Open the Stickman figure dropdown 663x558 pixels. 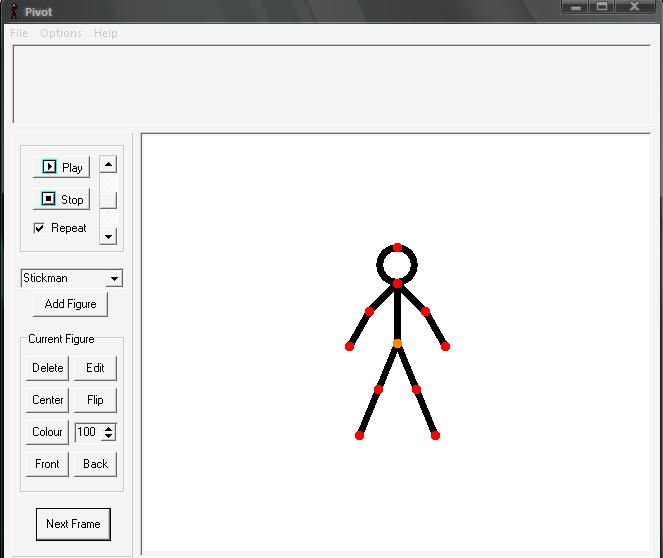[x=114, y=279]
